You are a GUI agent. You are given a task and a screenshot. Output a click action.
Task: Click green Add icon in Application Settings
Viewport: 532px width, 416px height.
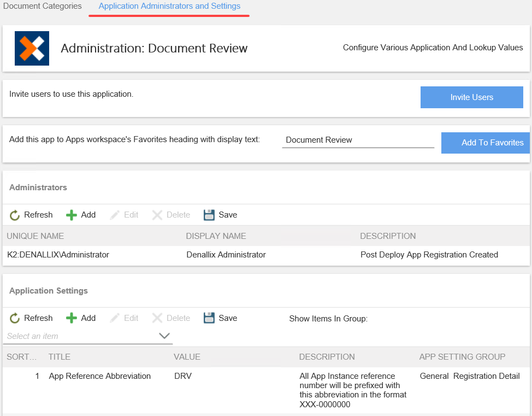pos(72,319)
